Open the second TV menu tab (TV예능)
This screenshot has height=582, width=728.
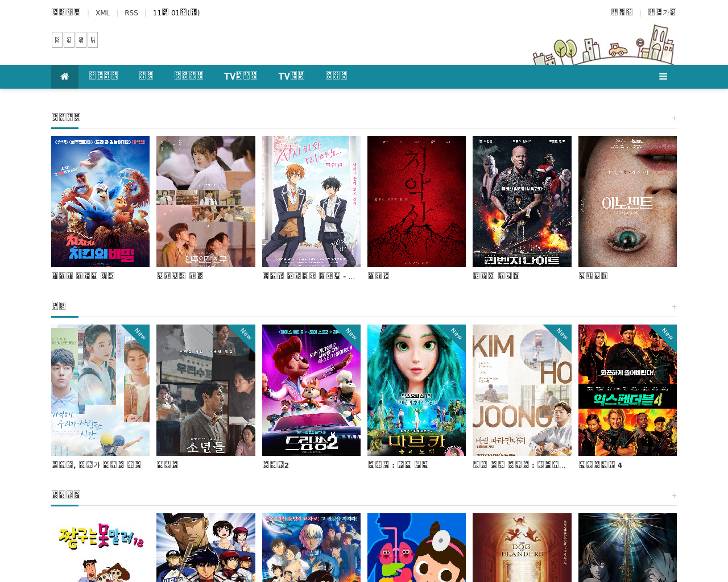click(x=291, y=76)
